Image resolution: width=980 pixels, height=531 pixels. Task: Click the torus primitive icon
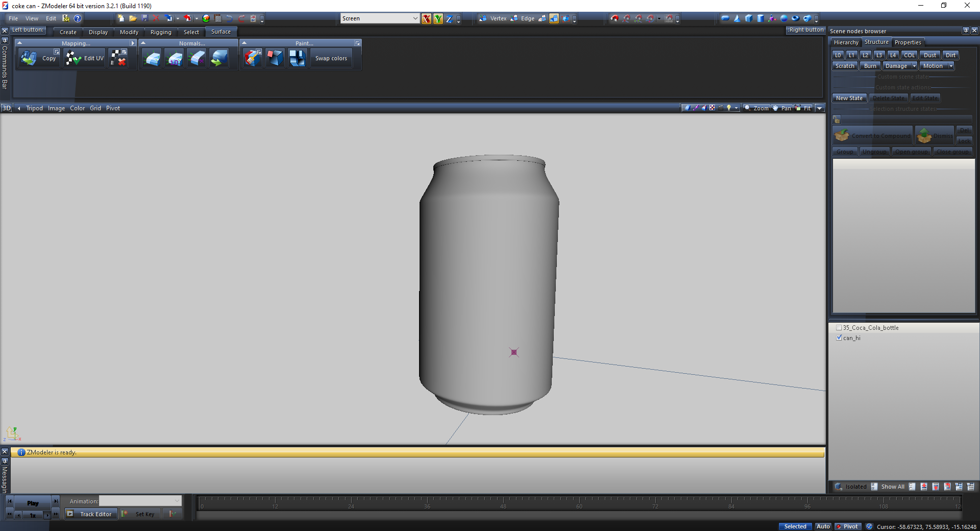795,18
